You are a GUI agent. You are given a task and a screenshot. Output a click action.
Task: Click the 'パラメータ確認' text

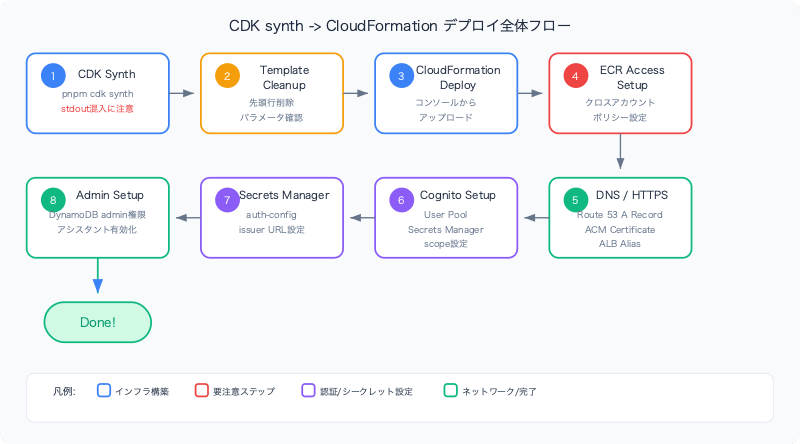pyautogui.click(x=271, y=117)
